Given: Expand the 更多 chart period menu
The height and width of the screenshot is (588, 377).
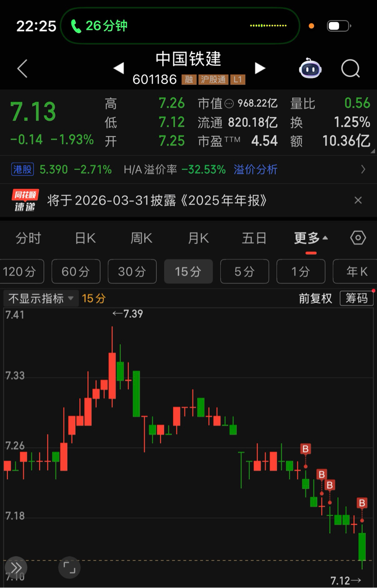Looking at the screenshot, I should point(311,238).
